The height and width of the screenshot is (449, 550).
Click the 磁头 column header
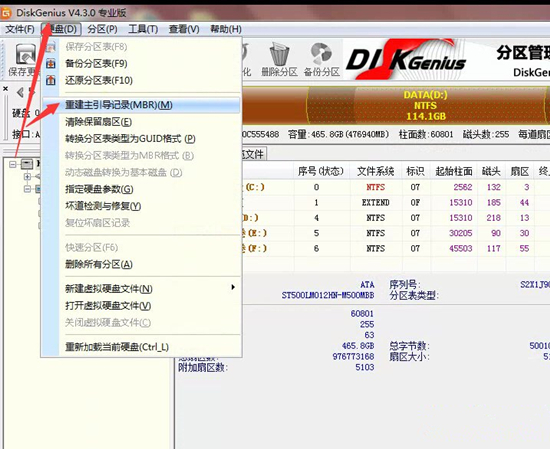coord(491,171)
